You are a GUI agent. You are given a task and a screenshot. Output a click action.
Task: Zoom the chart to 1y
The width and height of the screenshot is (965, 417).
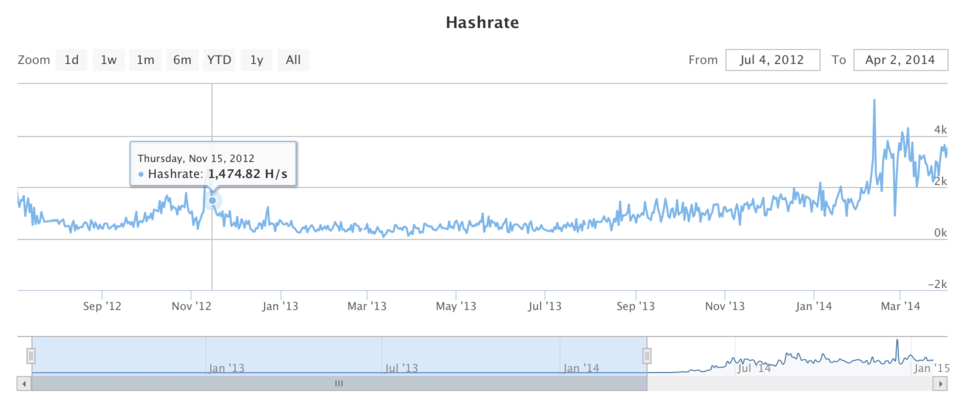pyautogui.click(x=257, y=60)
